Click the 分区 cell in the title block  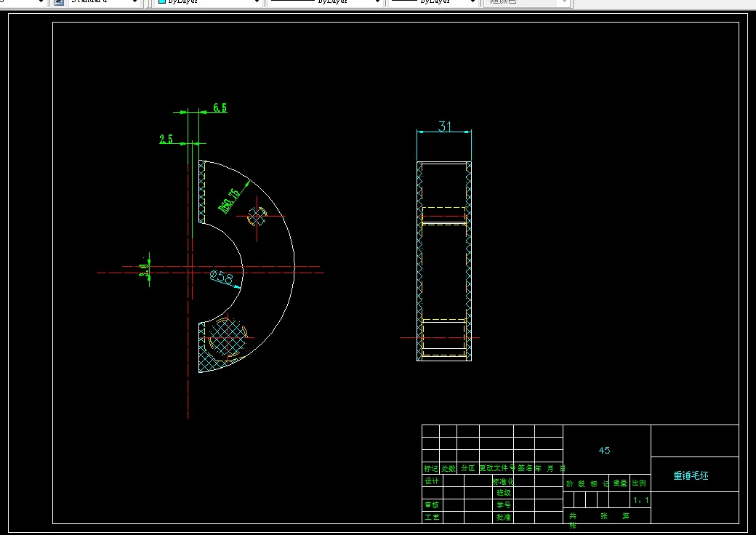(x=467, y=468)
